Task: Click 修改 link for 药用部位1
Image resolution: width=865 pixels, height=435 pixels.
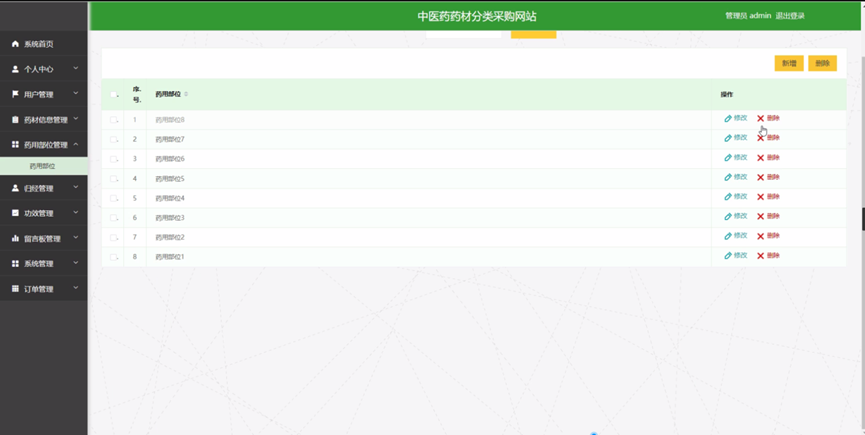Action: [740, 255]
